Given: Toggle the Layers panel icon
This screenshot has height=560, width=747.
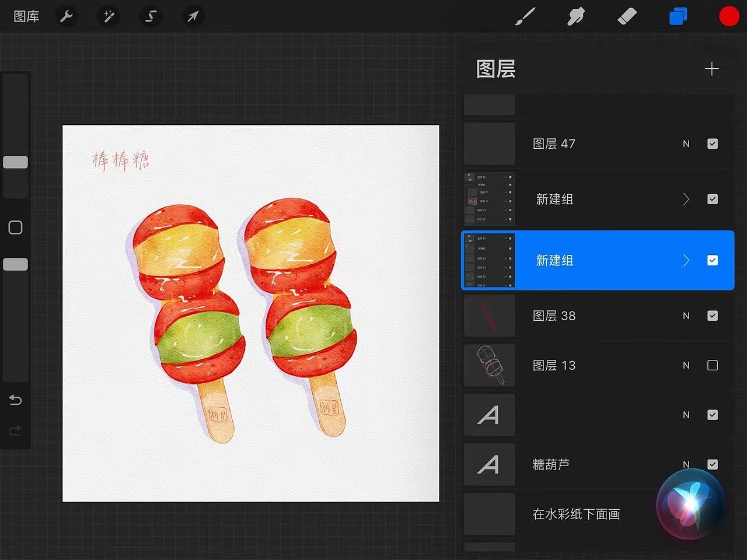Looking at the screenshot, I should pyautogui.click(x=678, y=16).
